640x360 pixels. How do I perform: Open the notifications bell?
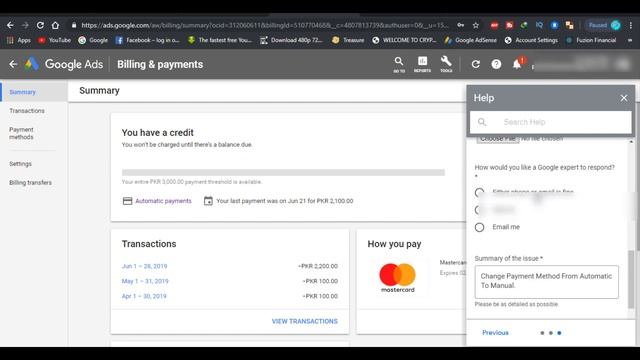click(517, 64)
